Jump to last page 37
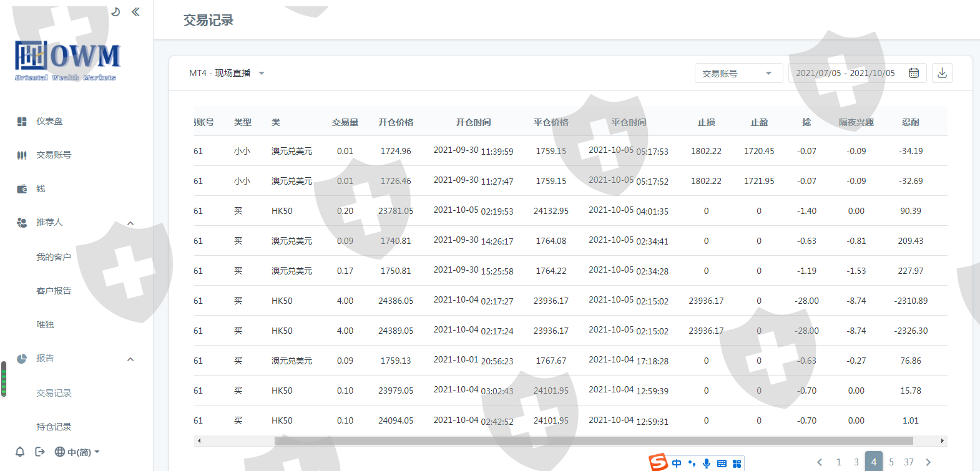This screenshot has height=471, width=980. tap(909, 462)
